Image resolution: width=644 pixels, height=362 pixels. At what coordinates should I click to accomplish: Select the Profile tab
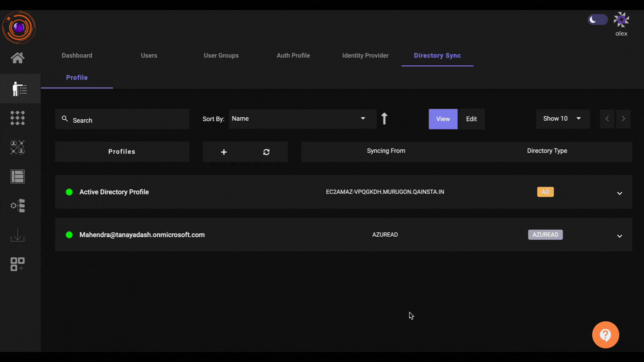click(77, 77)
